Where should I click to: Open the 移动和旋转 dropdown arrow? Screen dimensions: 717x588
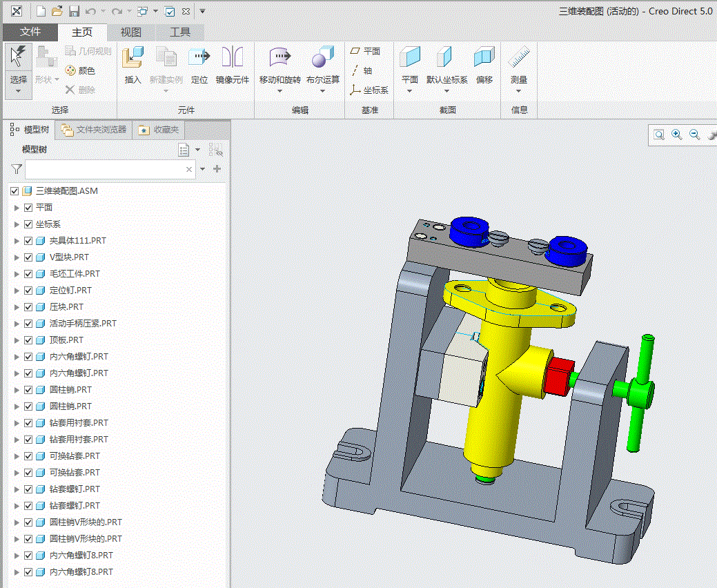pyautogui.click(x=280, y=91)
